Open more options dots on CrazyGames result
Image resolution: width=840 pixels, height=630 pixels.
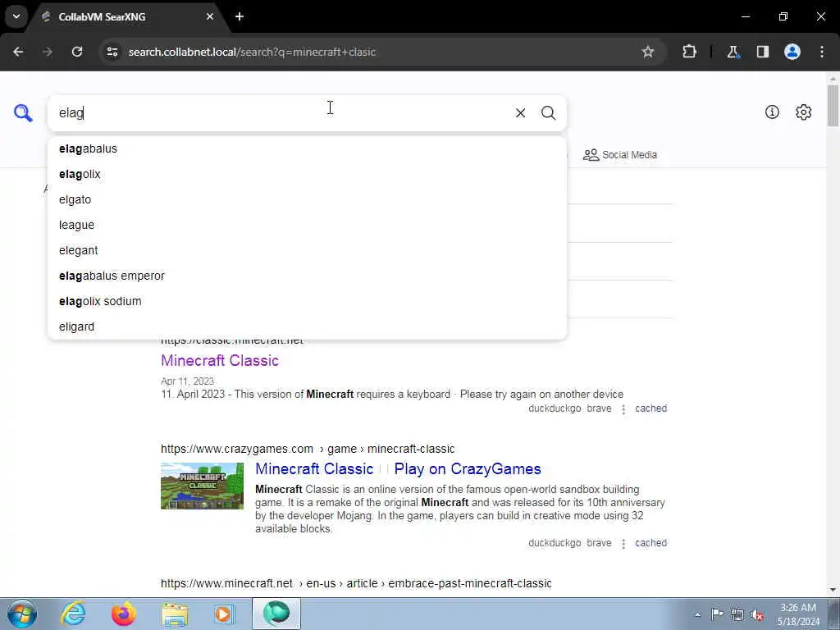[623, 544]
